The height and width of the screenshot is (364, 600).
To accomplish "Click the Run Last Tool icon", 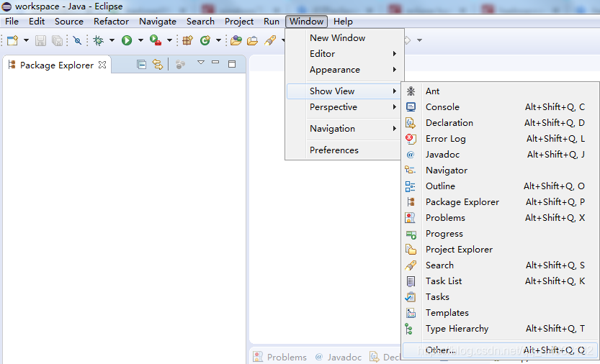I will click(156, 40).
